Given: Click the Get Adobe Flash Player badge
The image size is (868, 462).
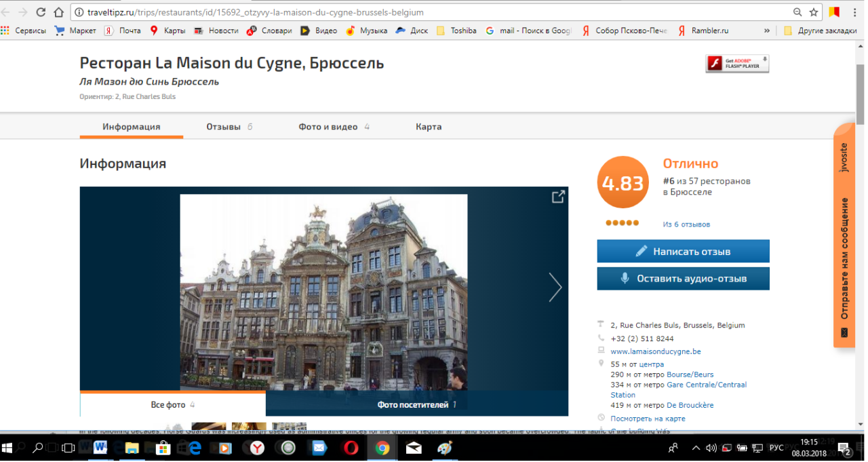Looking at the screenshot, I should tap(737, 64).
